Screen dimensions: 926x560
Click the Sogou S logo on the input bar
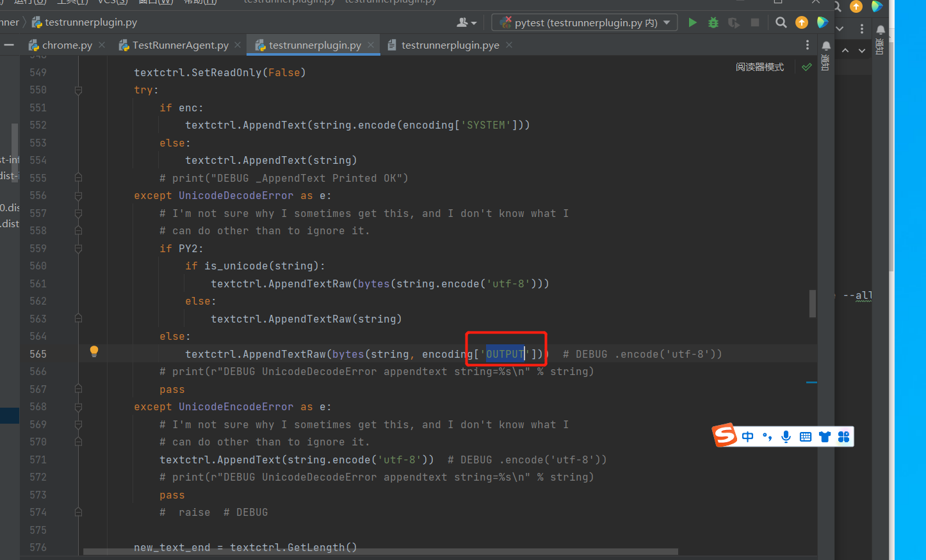(725, 435)
